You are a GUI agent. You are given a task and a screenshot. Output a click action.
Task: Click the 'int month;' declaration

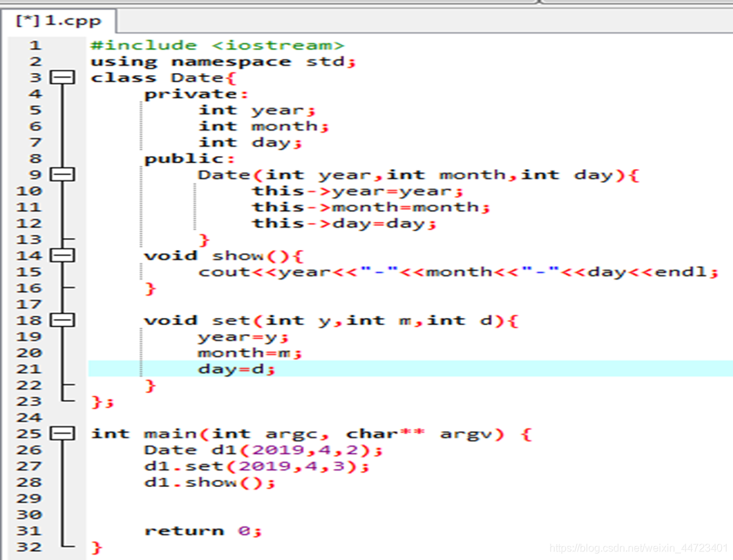tap(264, 126)
